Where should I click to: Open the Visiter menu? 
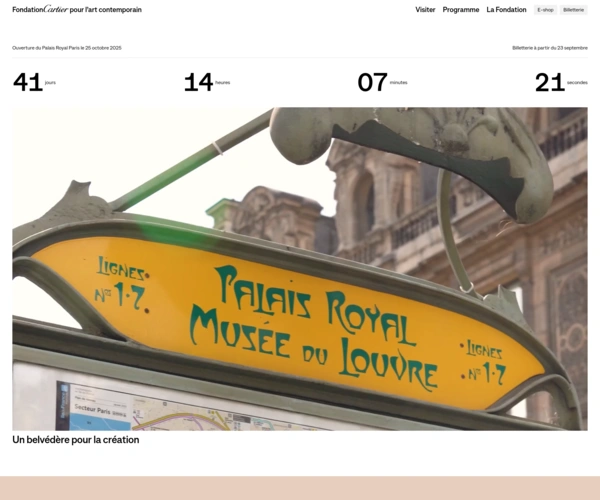[425, 9]
